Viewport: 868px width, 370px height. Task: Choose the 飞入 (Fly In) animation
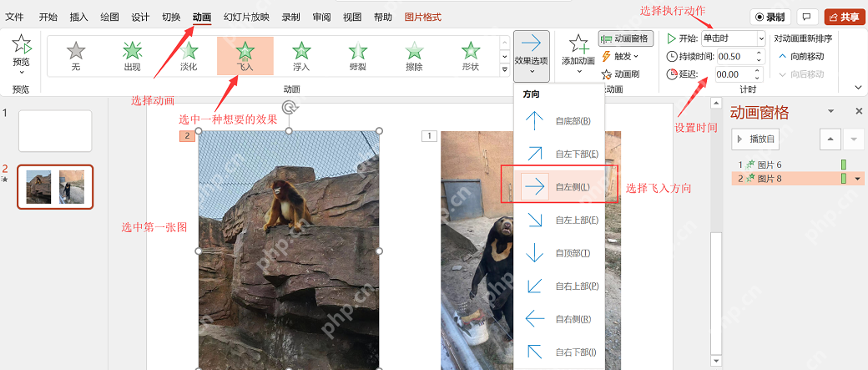click(245, 57)
